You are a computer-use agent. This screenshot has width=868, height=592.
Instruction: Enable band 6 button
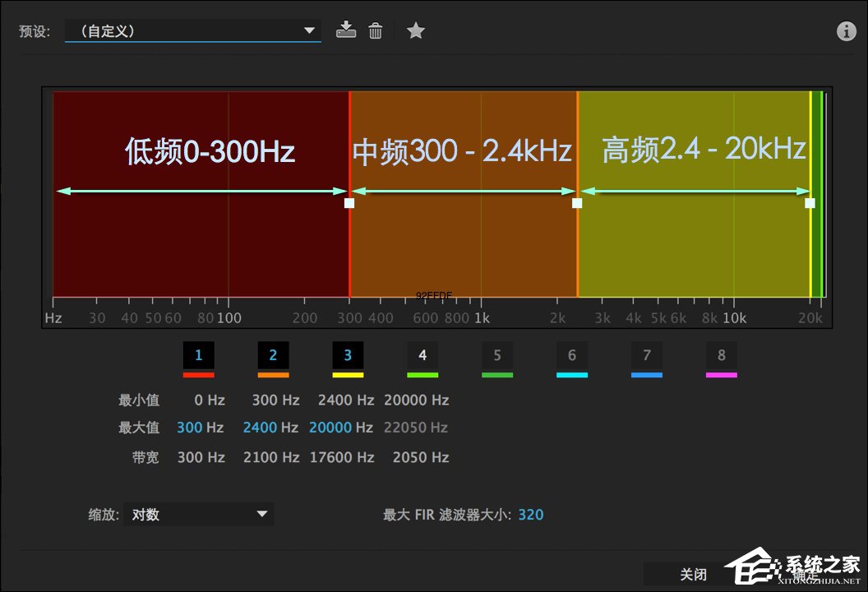pyautogui.click(x=572, y=356)
